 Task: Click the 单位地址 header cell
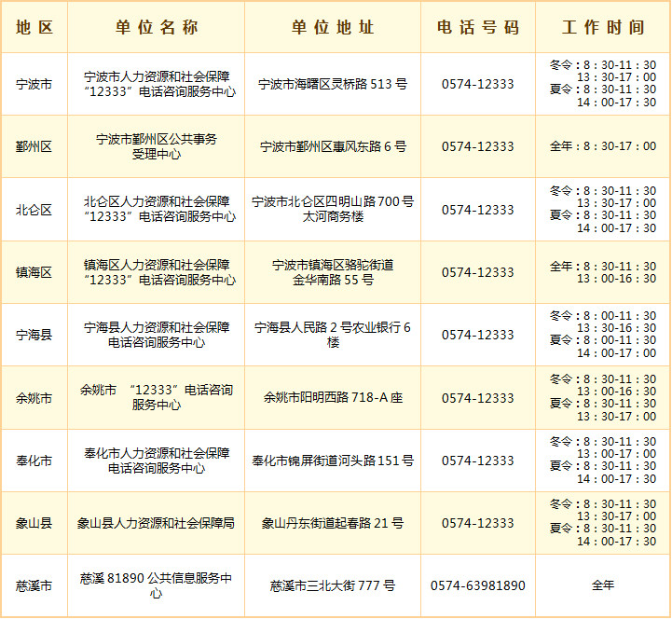pyautogui.click(x=333, y=27)
